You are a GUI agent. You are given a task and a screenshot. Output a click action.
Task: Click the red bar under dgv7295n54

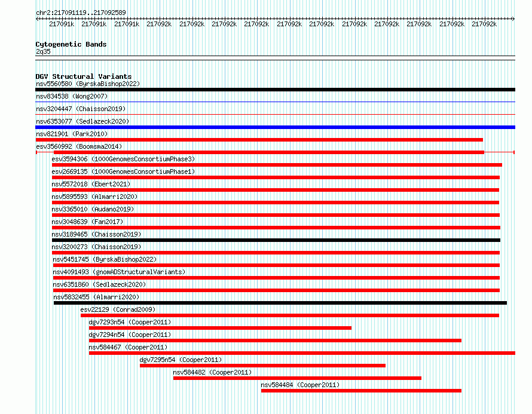262,366
